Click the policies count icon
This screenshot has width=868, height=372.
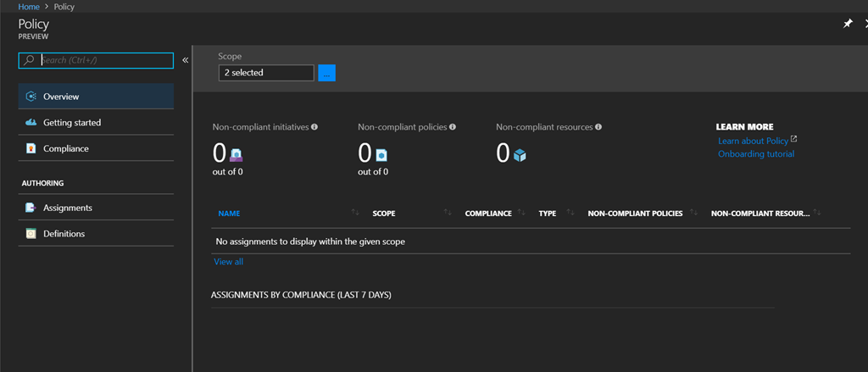click(381, 154)
